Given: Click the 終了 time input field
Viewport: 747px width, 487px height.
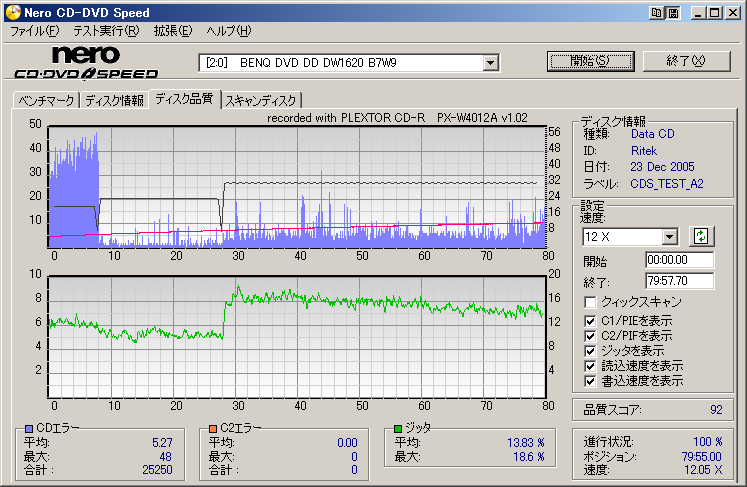Looking at the screenshot, I should [x=680, y=281].
